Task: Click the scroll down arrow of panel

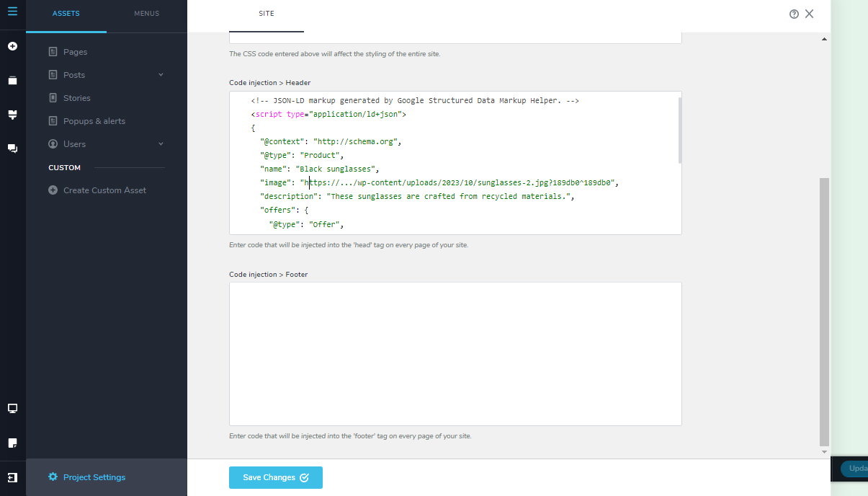Action: [825, 452]
